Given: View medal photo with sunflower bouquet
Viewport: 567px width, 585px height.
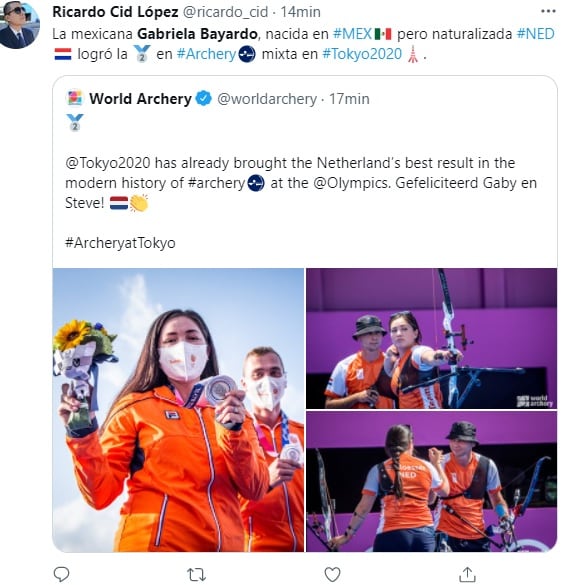Looking at the screenshot, I should [x=178, y=410].
